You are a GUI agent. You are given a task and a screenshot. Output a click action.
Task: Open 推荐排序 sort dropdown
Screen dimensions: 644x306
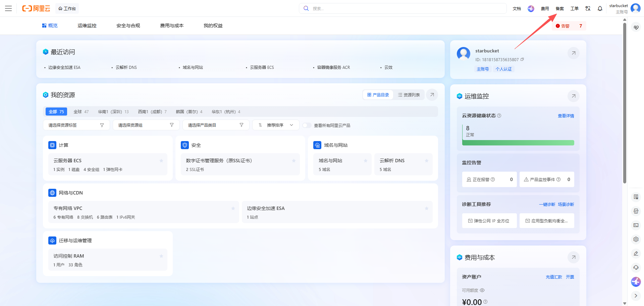(276, 125)
